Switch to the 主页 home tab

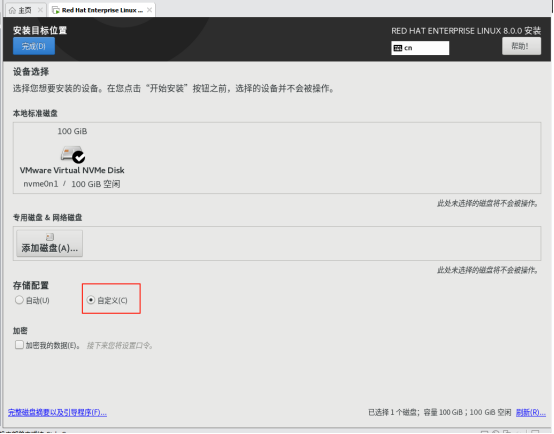tap(25, 10)
